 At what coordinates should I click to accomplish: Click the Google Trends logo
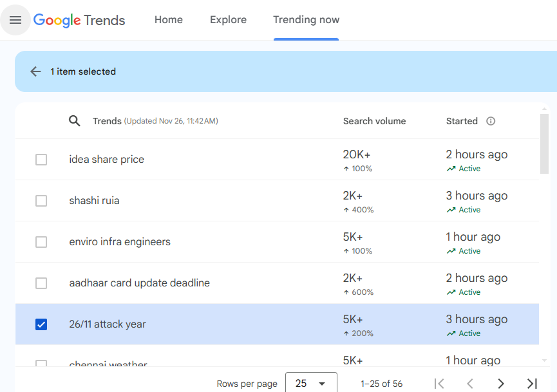(79, 20)
